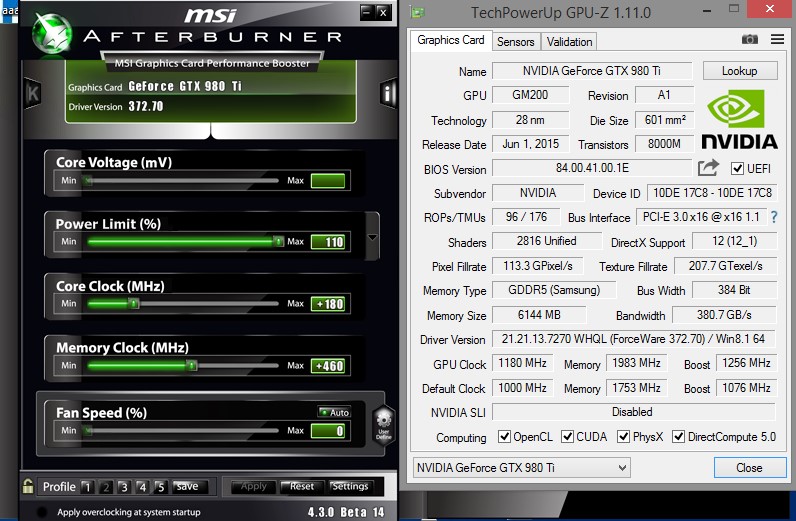Toggle the profile lock padlock icon
Viewport: 796px width, 521px height.
click(28, 486)
